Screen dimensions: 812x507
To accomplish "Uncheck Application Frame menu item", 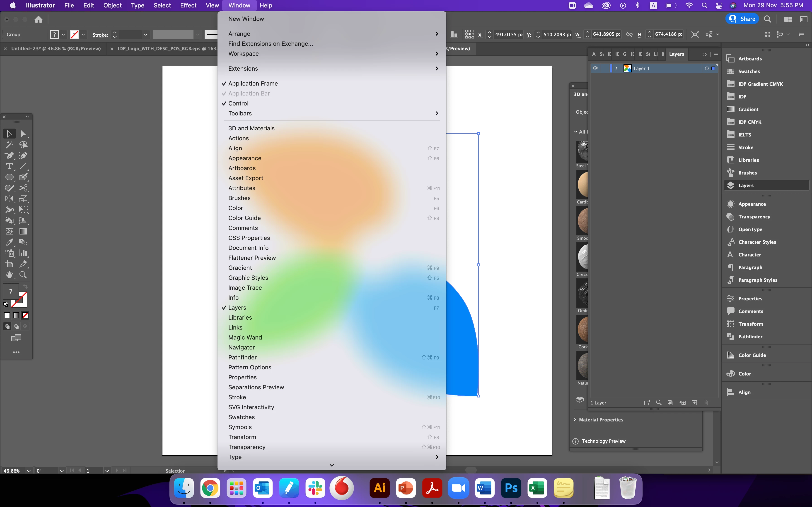I will tap(253, 84).
